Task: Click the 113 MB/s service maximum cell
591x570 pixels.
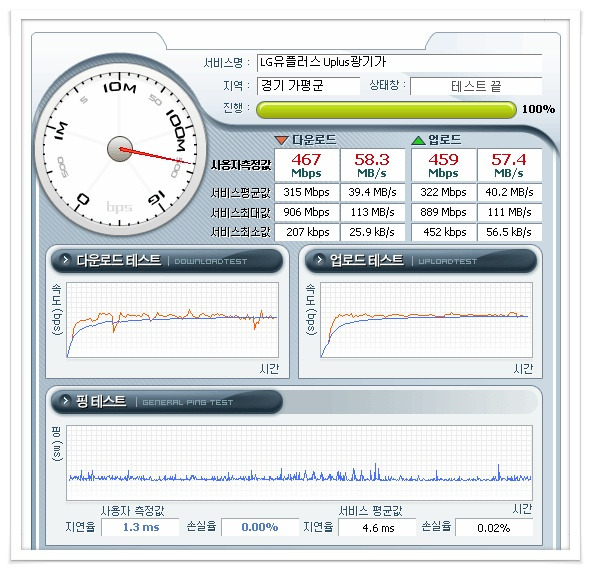Action: [x=372, y=212]
